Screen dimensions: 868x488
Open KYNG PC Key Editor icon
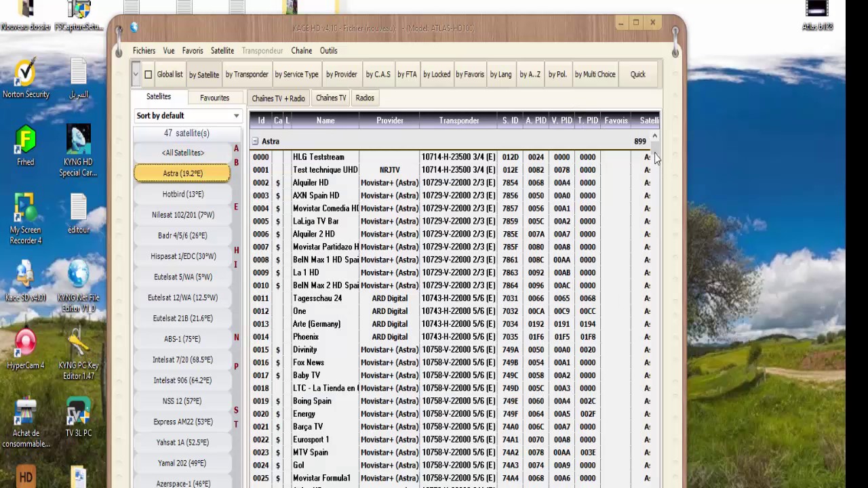click(78, 354)
